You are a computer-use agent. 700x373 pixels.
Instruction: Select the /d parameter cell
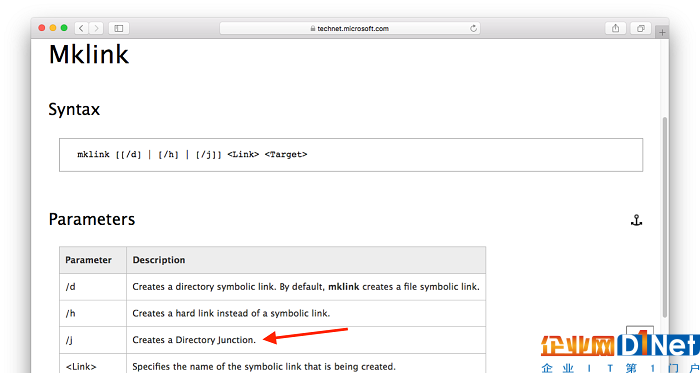pos(93,287)
